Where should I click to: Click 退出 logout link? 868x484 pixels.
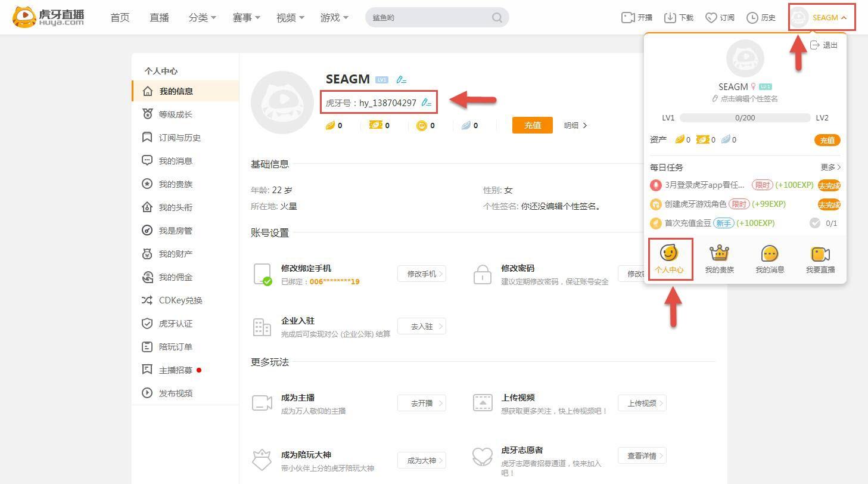point(824,45)
